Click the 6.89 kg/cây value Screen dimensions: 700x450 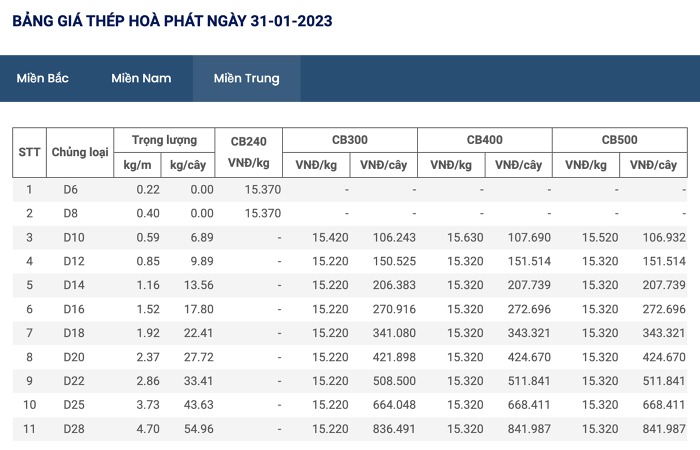point(202,238)
